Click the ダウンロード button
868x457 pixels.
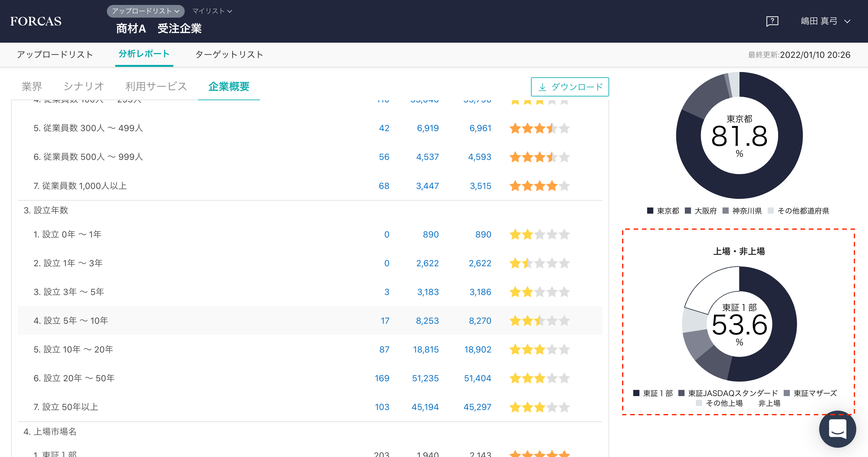point(570,87)
